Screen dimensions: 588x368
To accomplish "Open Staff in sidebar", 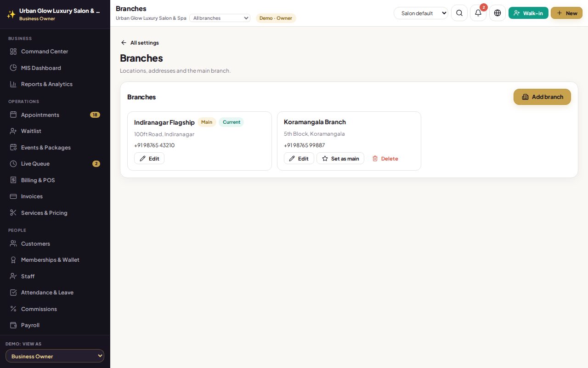I will [x=55, y=276].
